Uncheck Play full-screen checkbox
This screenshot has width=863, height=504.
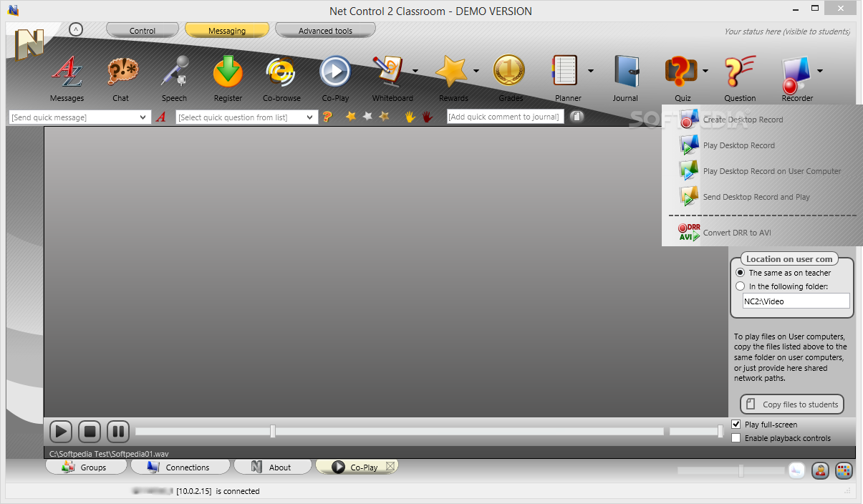click(x=736, y=425)
